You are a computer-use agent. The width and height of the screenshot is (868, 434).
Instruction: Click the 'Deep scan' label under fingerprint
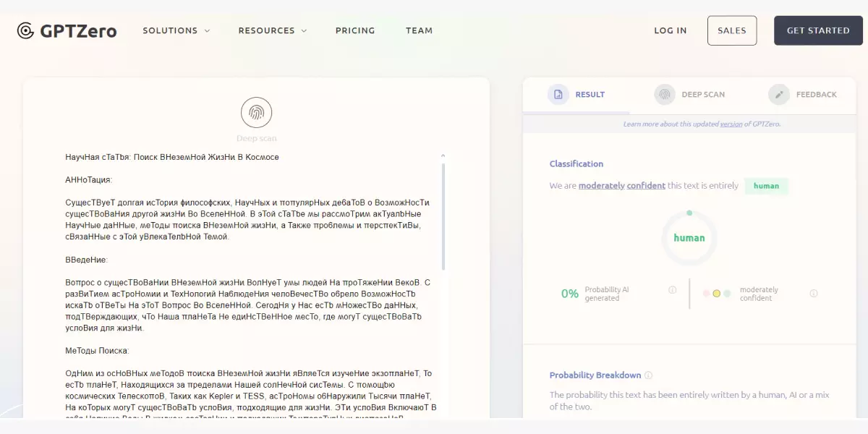(256, 138)
